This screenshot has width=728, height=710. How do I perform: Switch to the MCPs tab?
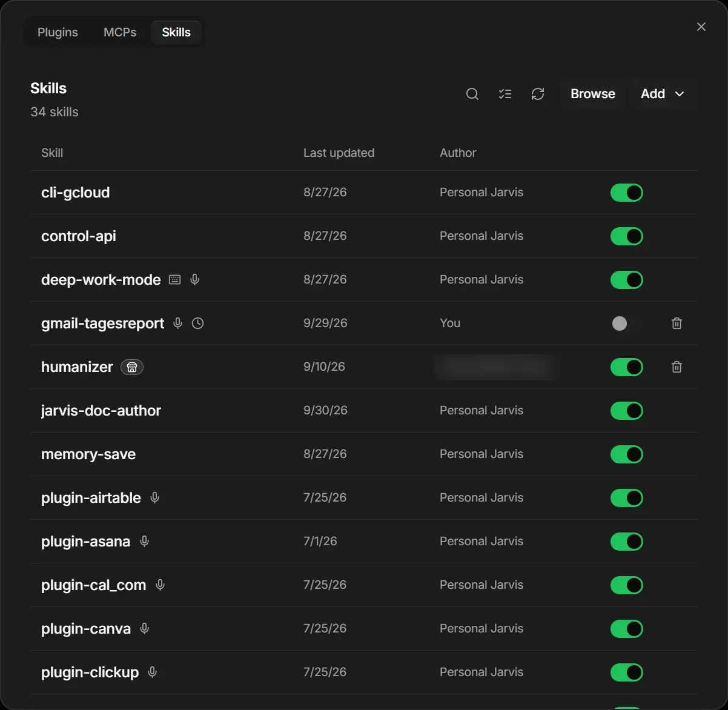(x=120, y=32)
